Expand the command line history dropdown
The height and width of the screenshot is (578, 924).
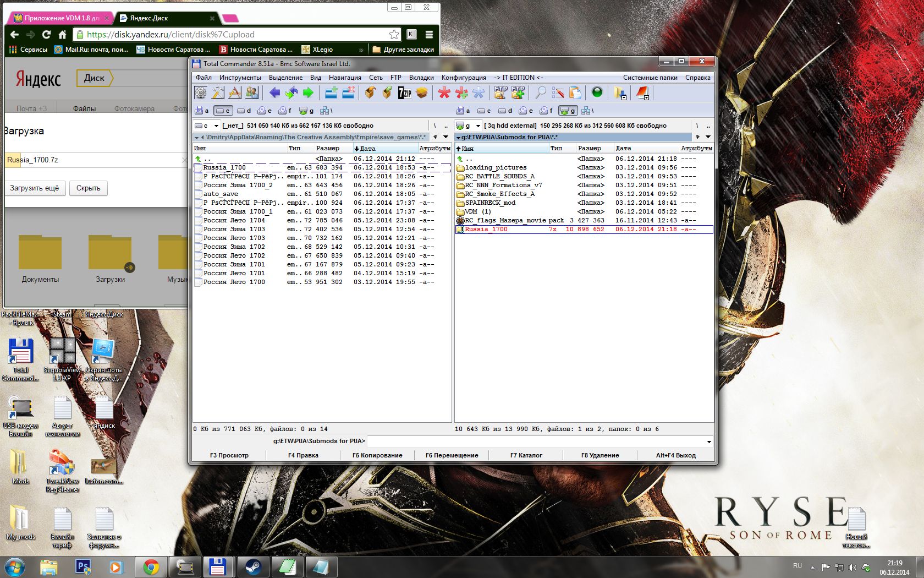click(709, 441)
